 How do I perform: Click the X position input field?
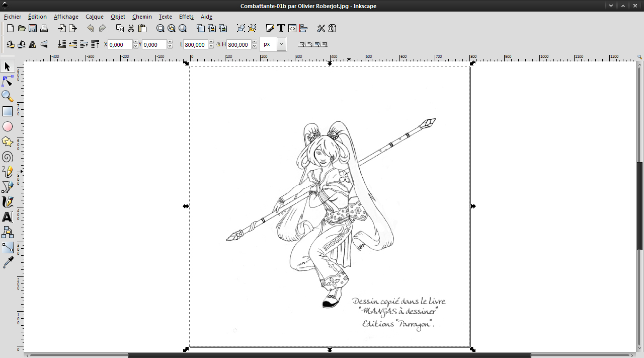point(120,44)
